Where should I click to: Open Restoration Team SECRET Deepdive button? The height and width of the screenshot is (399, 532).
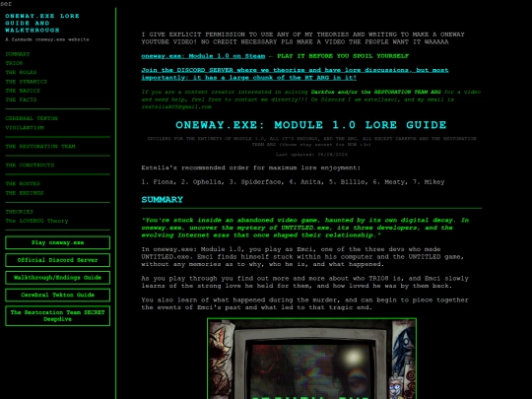[58, 316]
